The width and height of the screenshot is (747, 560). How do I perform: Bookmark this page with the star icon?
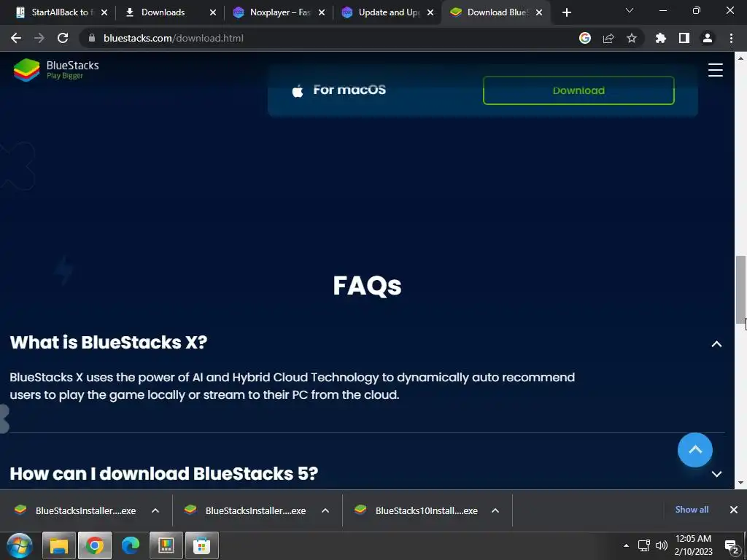pos(631,38)
